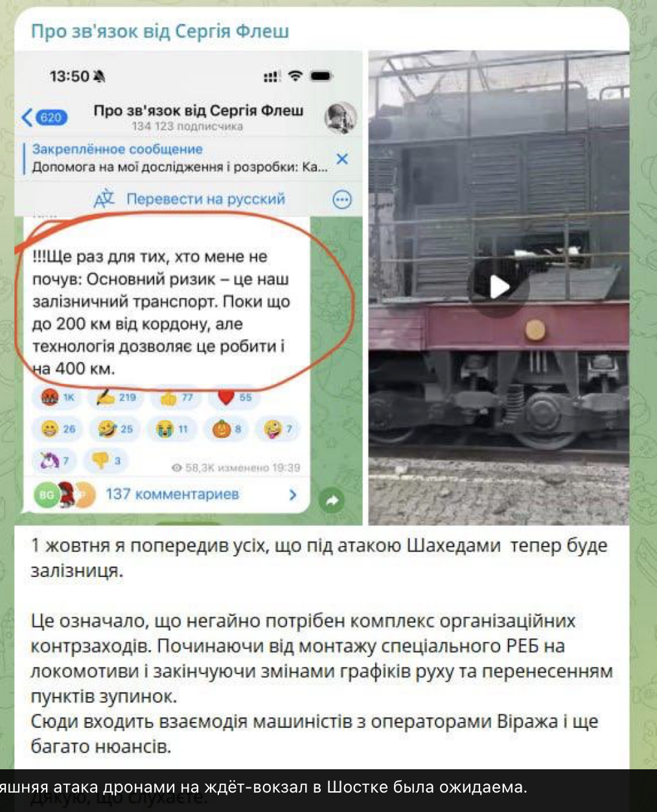657x812 pixels.
Task: Toggle the angry face 1K reaction
Action: [x=58, y=397]
